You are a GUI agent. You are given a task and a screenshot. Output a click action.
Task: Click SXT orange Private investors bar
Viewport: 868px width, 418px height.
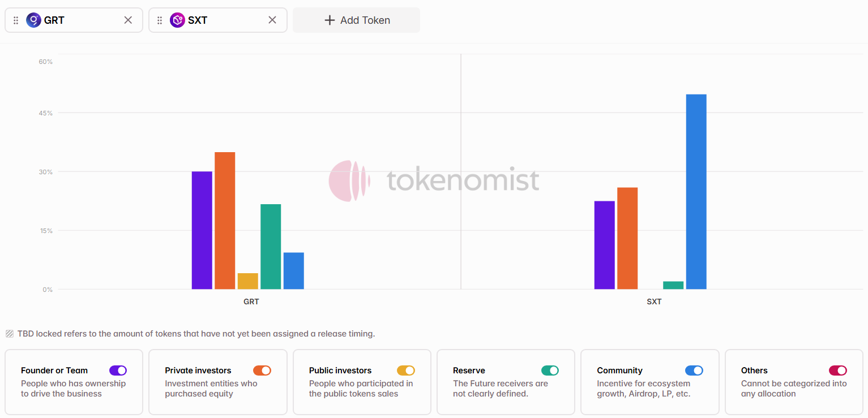[627, 238]
